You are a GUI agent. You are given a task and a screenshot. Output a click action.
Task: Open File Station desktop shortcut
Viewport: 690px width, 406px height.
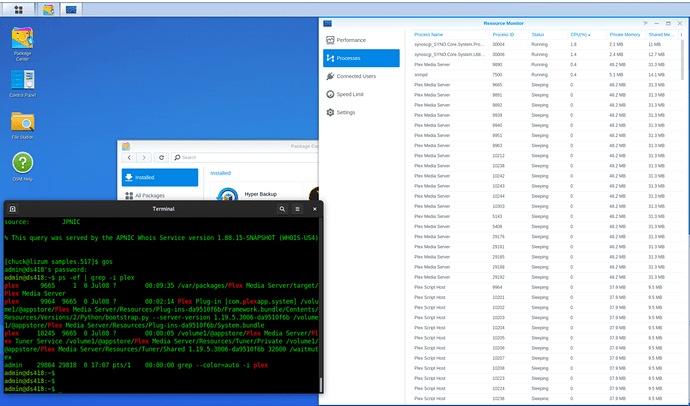[22, 125]
